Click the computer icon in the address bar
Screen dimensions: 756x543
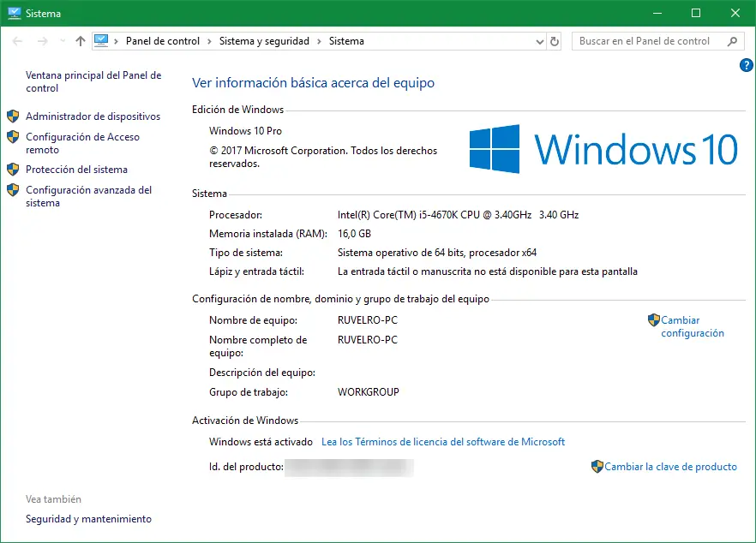(101, 41)
